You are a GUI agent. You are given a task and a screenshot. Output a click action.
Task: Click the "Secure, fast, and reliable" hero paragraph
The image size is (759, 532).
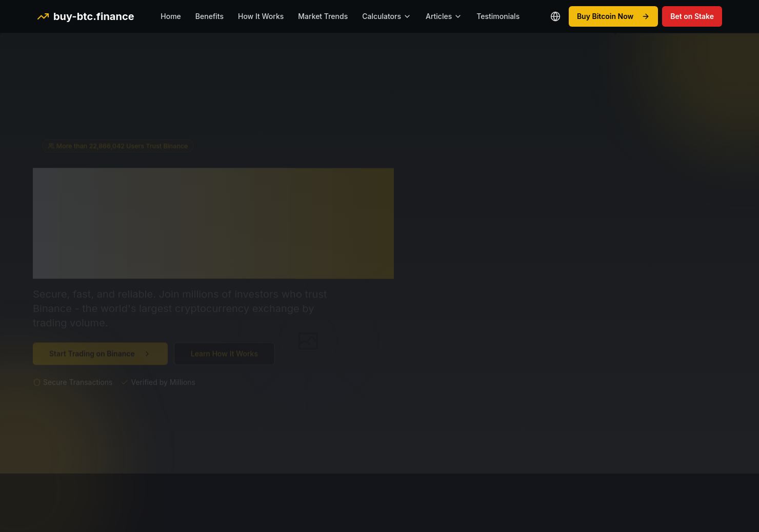coord(180,308)
